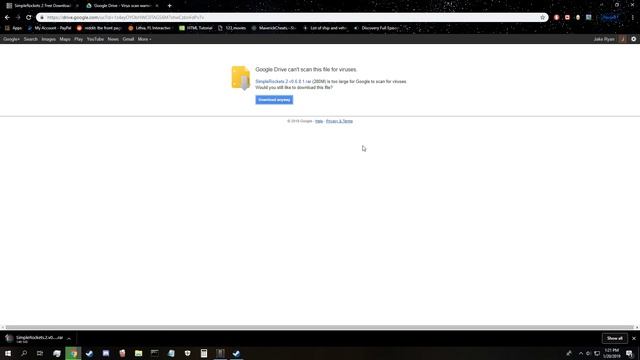Open a new browser tab
Viewport: 640px width, 360px height.
pos(169,6)
